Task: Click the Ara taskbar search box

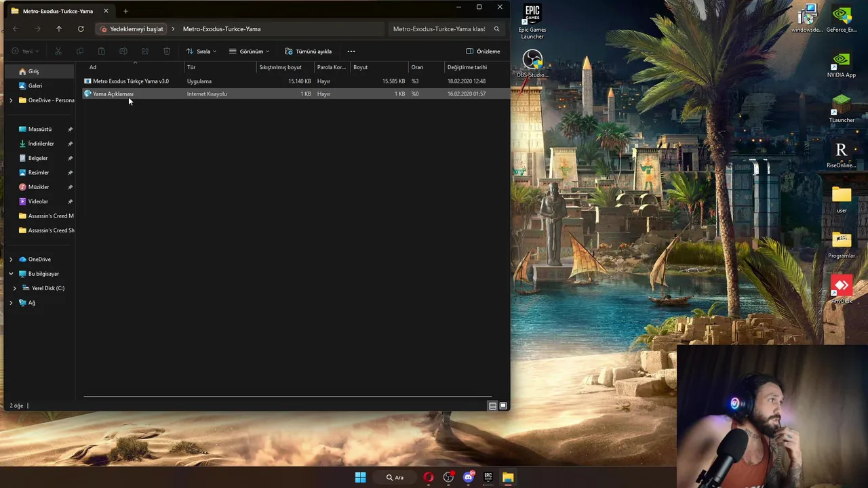Action: coord(395,477)
